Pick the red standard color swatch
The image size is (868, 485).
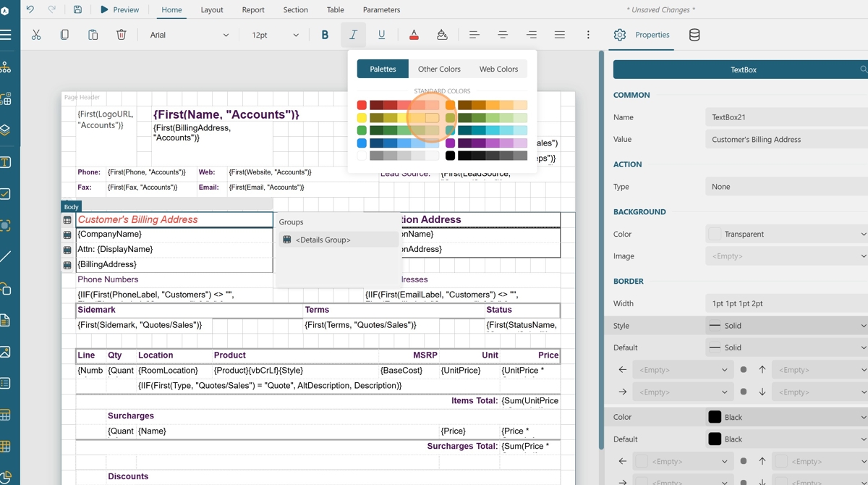click(x=362, y=105)
